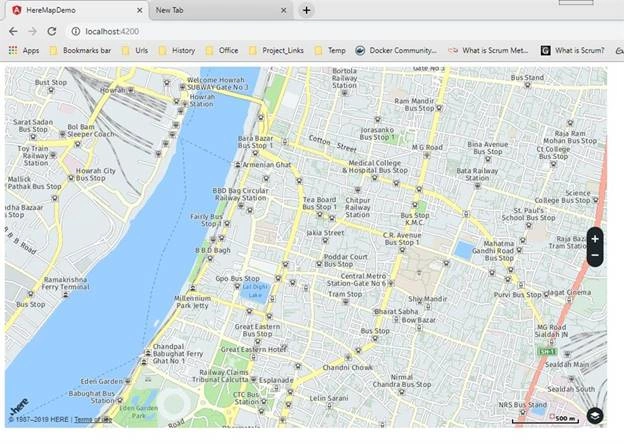Click the Great Eastern Hotel label
Screen dimensions: 624x444
click(x=254, y=349)
